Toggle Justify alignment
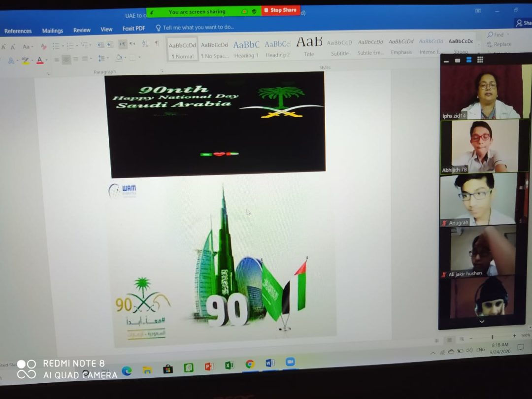The image size is (532, 399). click(x=85, y=59)
